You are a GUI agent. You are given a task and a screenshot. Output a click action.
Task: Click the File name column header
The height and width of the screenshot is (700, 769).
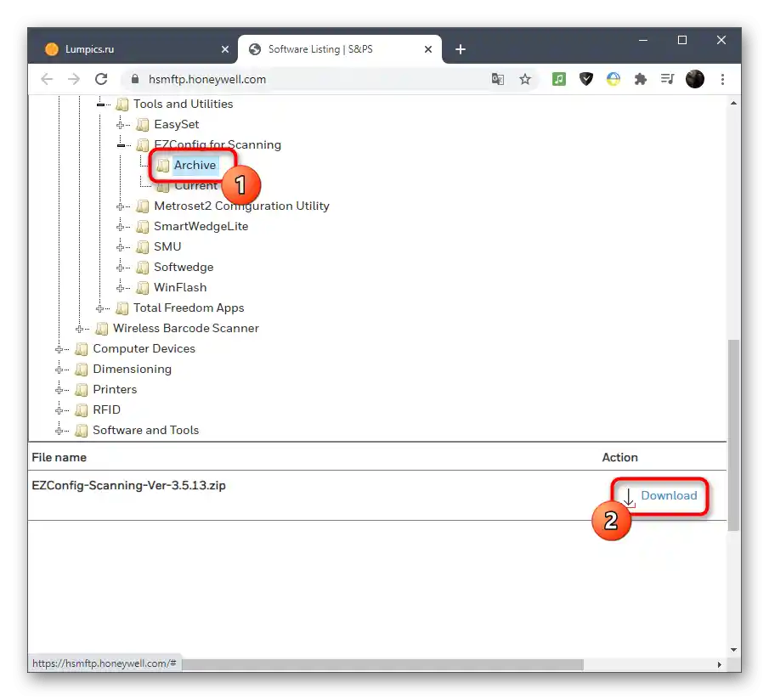pyautogui.click(x=59, y=457)
